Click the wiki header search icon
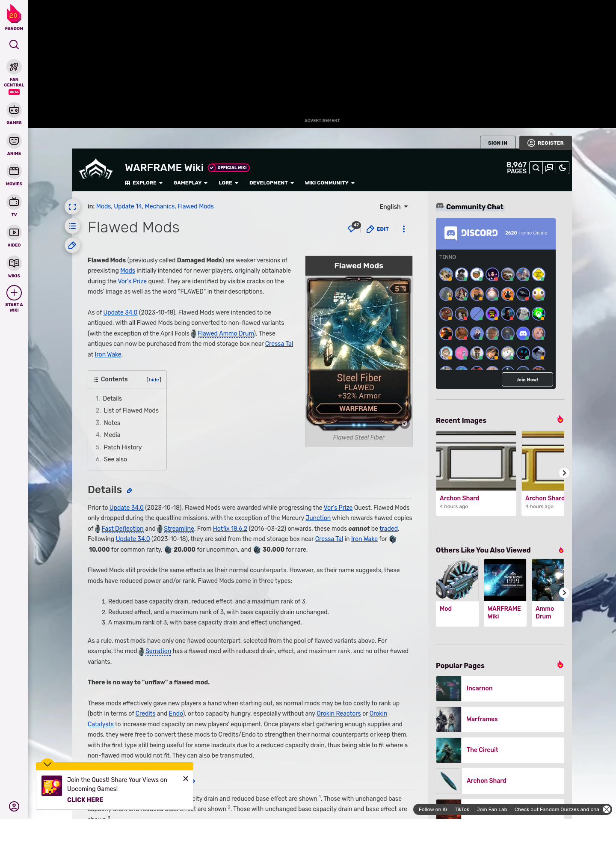Screen dimensions: 616x856 [536, 168]
